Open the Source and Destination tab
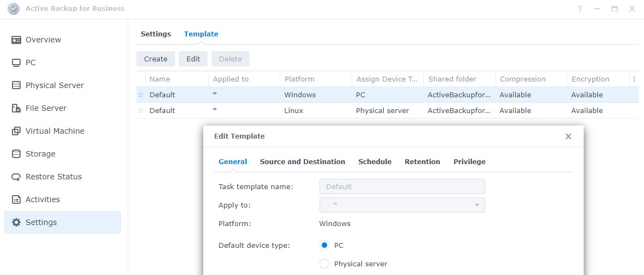 coord(302,162)
